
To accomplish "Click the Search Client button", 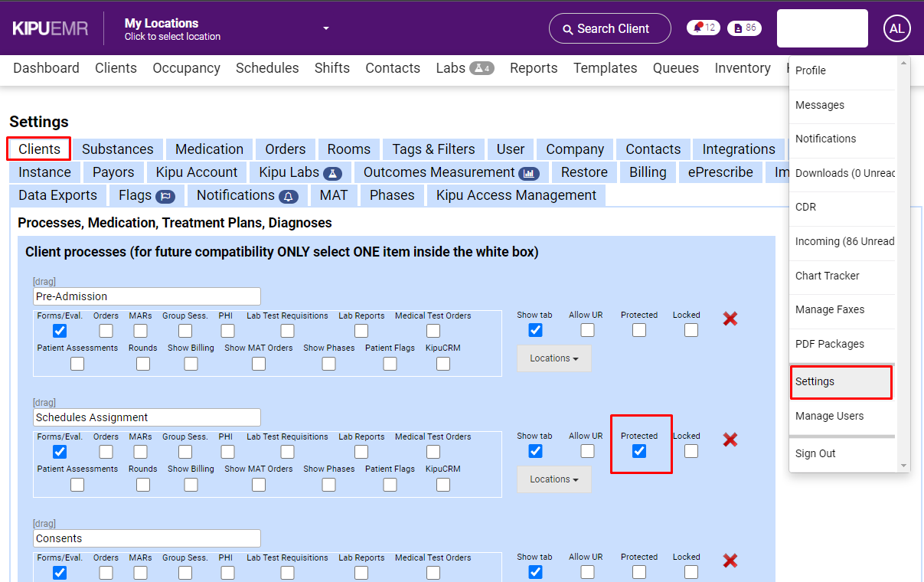I will (610, 29).
